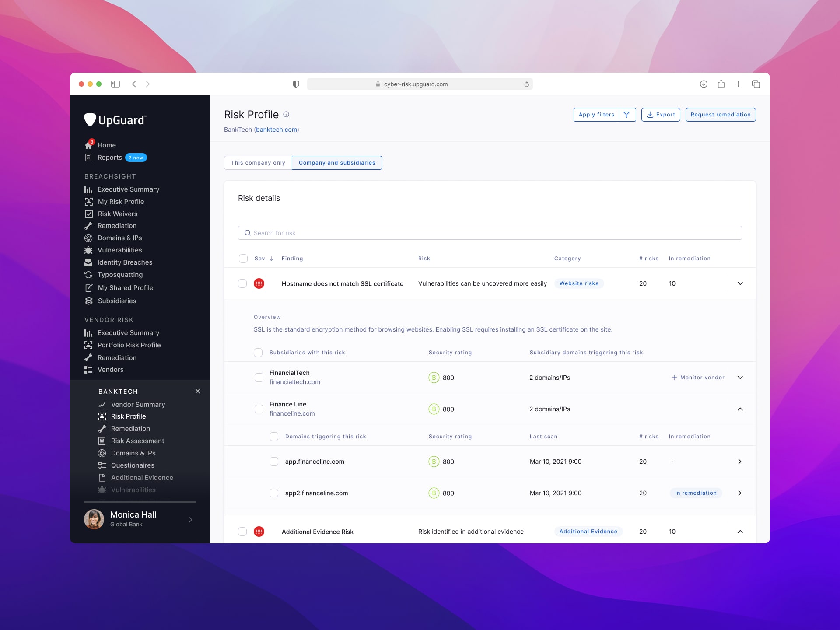
Task: Collapse the Additional Evidence Risk row
Action: (x=740, y=532)
